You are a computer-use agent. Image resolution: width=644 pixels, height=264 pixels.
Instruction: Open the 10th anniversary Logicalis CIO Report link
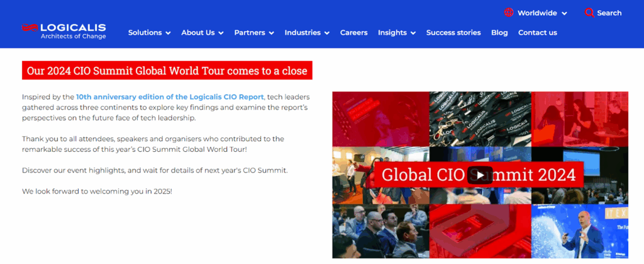[170, 97]
